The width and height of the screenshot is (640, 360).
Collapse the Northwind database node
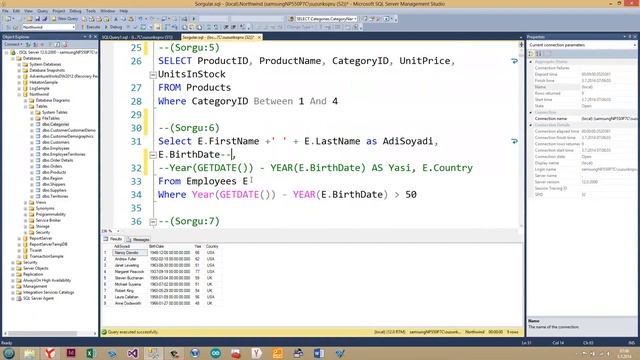[19, 94]
